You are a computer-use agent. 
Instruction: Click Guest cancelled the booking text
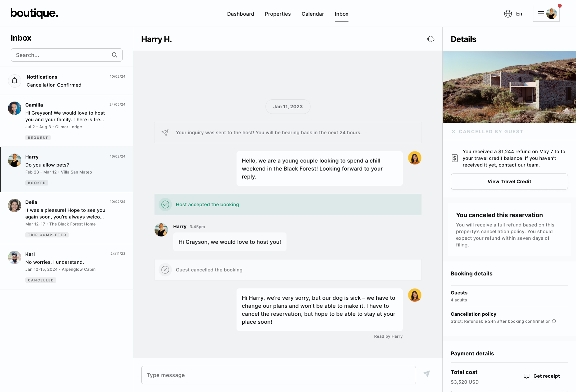(209, 270)
